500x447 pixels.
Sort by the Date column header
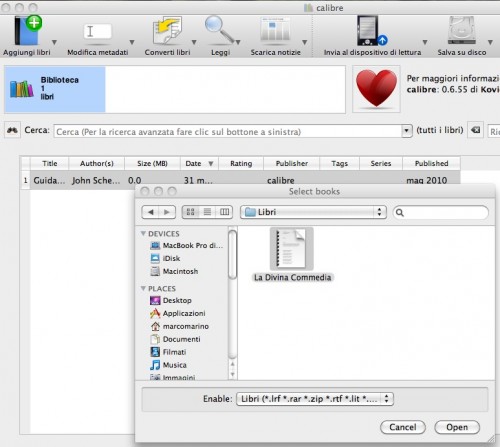(199, 163)
